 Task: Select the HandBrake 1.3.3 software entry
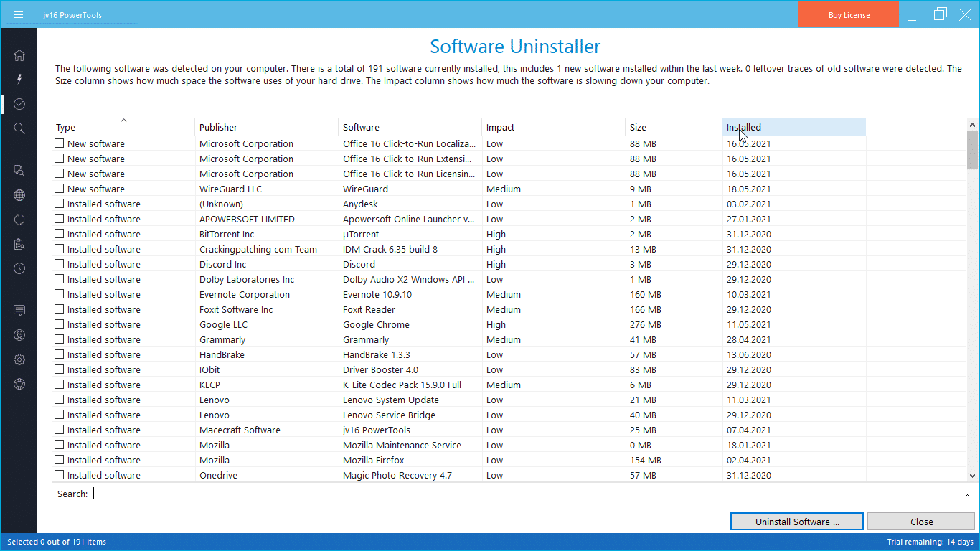pos(377,354)
